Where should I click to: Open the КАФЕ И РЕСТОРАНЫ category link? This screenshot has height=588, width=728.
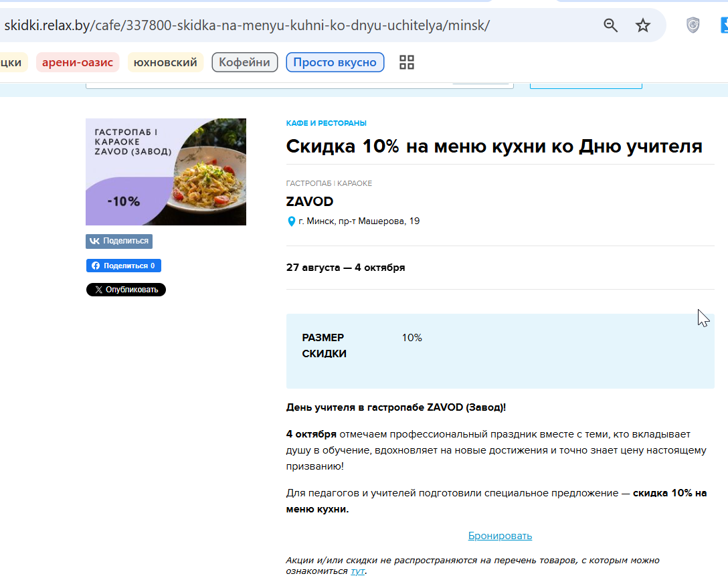tap(327, 123)
